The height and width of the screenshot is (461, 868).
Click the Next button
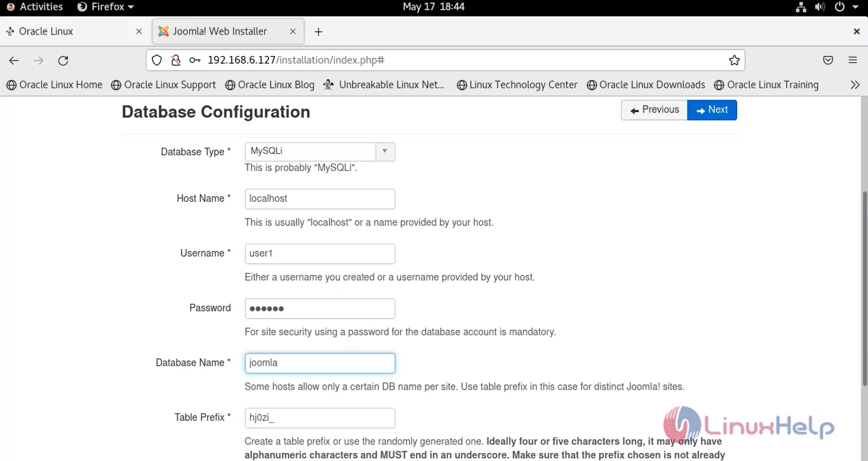[x=712, y=110]
